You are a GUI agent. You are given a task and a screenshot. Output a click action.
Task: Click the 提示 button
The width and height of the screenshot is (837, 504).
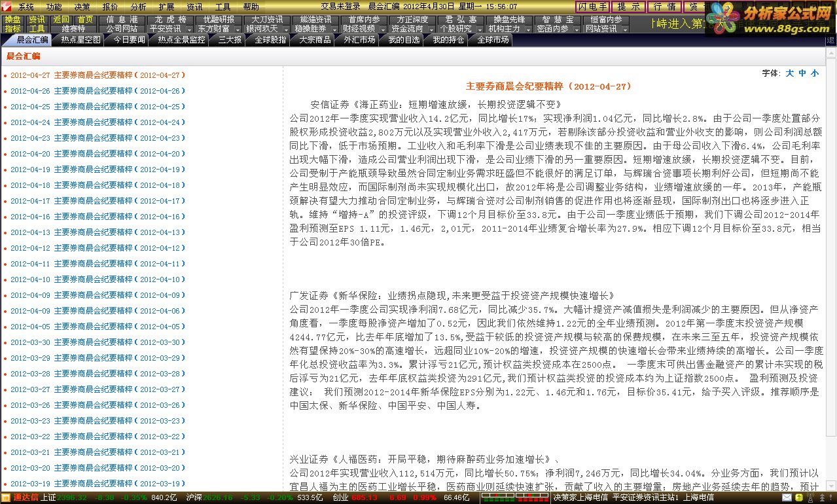pos(629,7)
